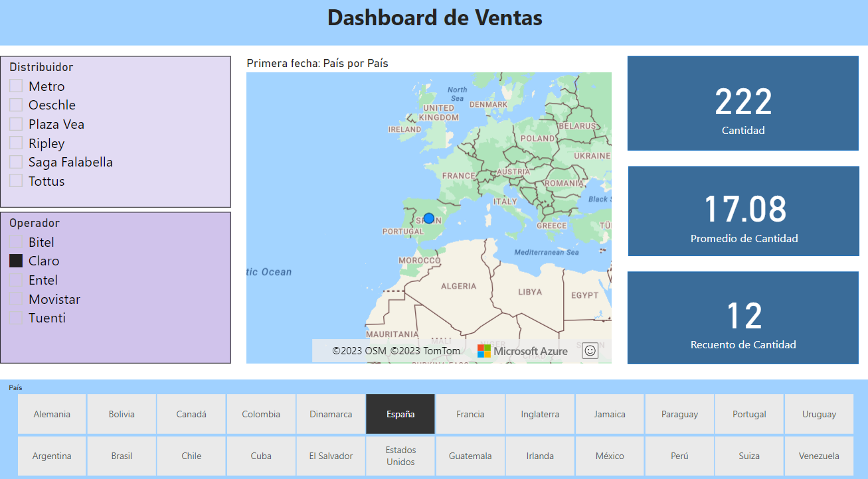Uncheck the Claro operator checkbox

[16, 261]
